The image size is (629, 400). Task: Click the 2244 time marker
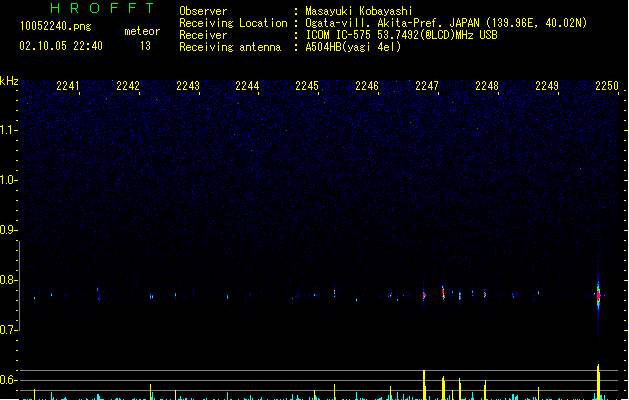point(247,86)
